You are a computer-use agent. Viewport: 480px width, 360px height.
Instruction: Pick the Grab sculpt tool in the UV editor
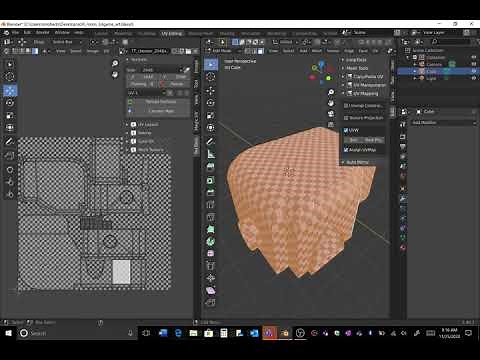[x=10, y=170]
